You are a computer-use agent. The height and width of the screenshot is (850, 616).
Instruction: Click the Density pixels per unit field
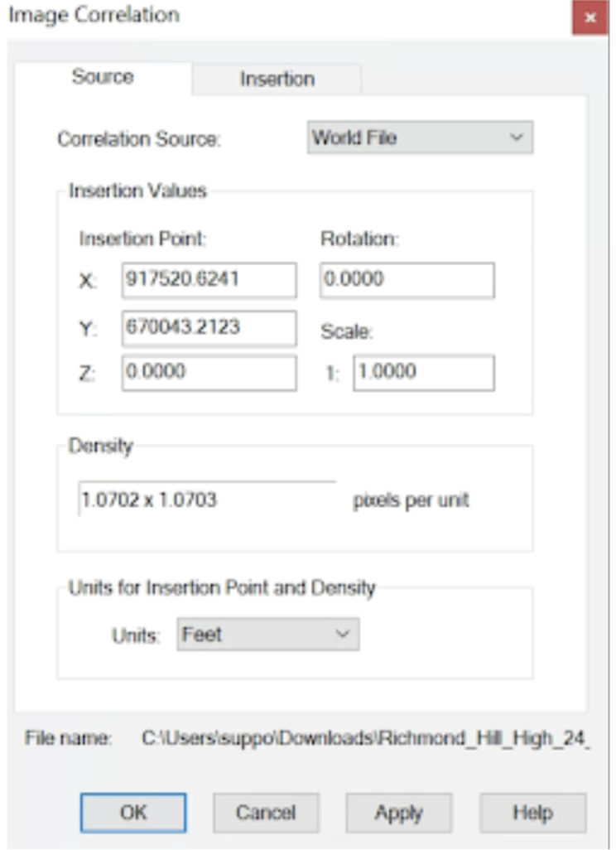pyautogui.click(x=207, y=500)
